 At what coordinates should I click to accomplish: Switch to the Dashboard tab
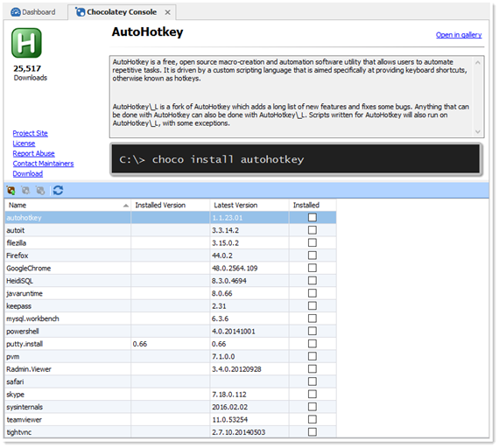coord(33,12)
